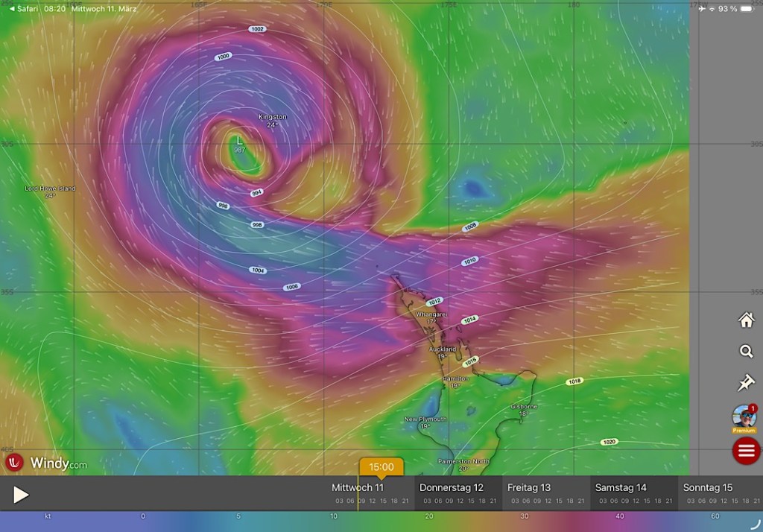The height and width of the screenshot is (532, 763).
Task: Tap the Auckland city label
Action: pyautogui.click(x=443, y=349)
